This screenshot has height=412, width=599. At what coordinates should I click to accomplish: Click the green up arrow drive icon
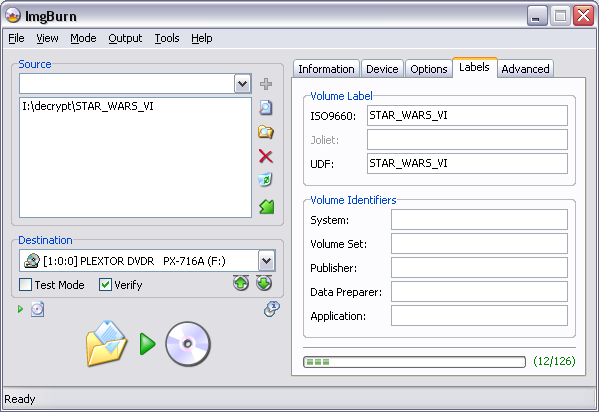(241, 283)
